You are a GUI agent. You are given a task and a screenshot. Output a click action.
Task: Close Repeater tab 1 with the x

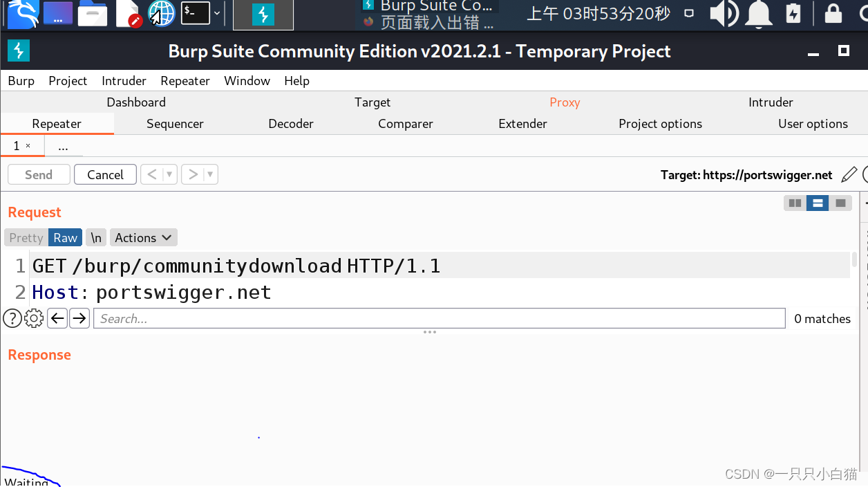point(28,146)
